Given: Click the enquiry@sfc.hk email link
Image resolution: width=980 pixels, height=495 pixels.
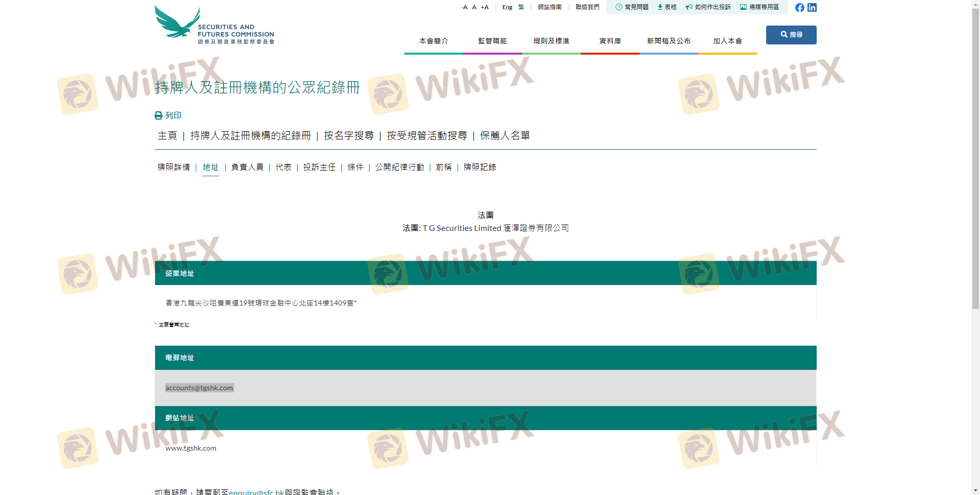Looking at the screenshot, I should click(256, 492).
